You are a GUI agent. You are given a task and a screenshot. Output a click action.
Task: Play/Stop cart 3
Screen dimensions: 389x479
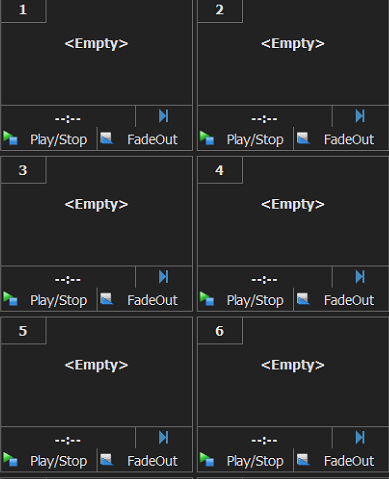(x=49, y=300)
